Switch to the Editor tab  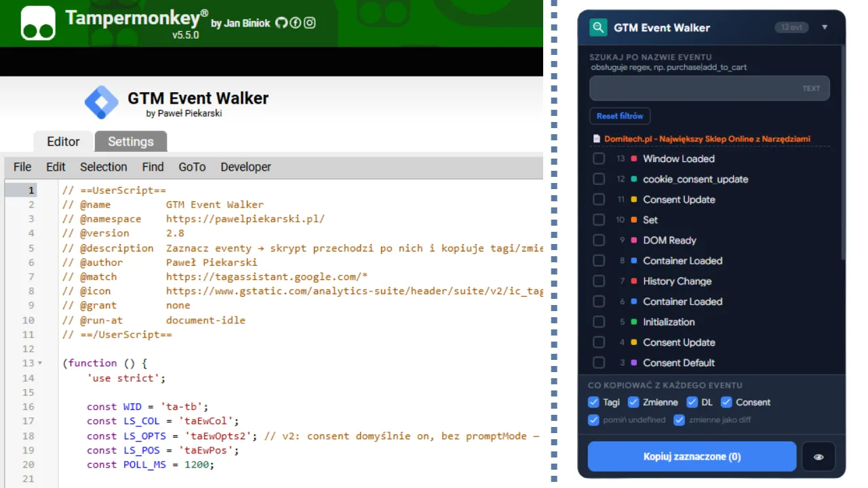(x=63, y=142)
